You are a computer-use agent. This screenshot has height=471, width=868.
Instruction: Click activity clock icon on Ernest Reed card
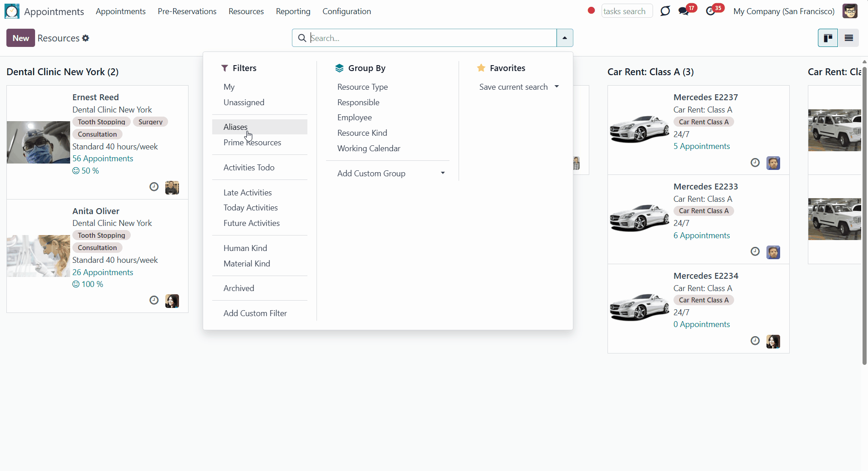[x=154, y=187]
